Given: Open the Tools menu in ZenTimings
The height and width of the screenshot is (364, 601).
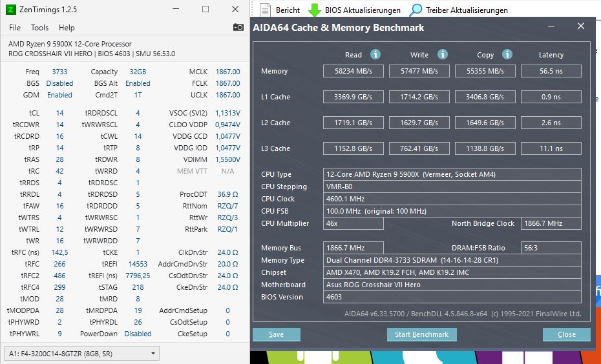Looking at the screenshot, I should (x=39, y=28).
